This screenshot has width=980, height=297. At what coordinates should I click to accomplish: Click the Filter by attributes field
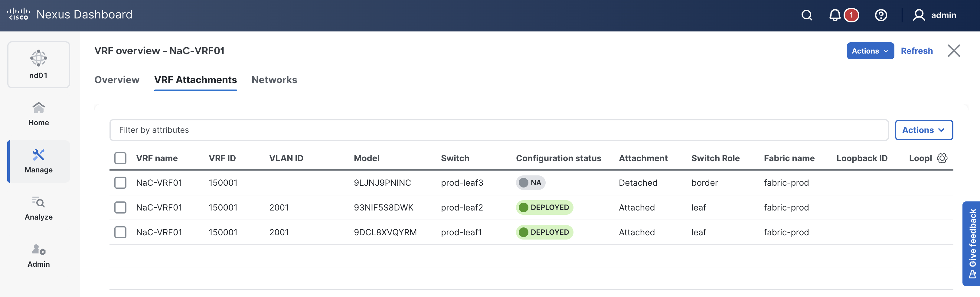click(498, 130)
